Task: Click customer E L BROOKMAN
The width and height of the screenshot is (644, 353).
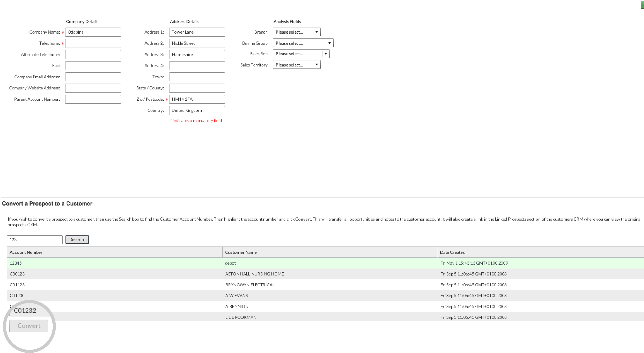Action: coord(241,317)
